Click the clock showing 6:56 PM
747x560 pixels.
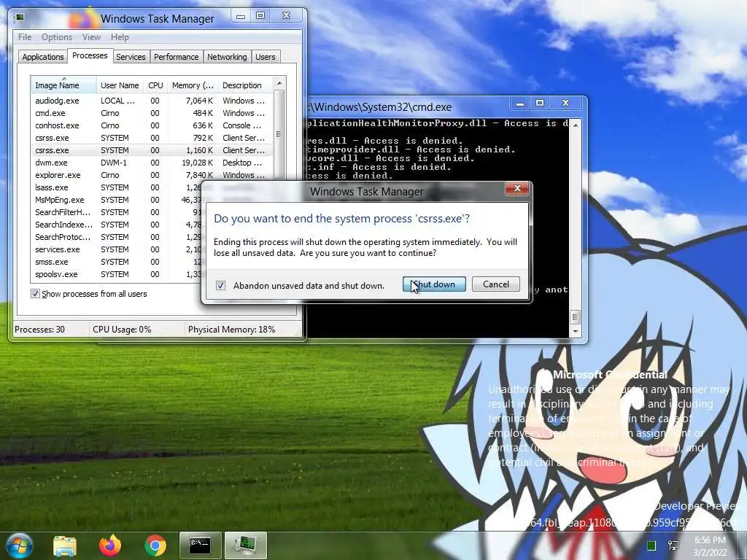click(711, 546)
